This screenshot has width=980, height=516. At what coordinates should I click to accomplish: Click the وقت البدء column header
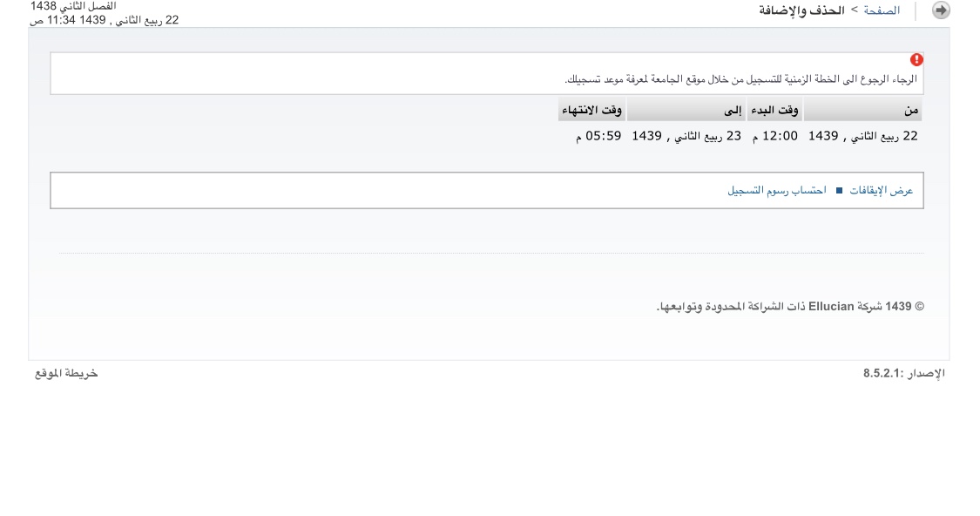click(x=774, y=110)
